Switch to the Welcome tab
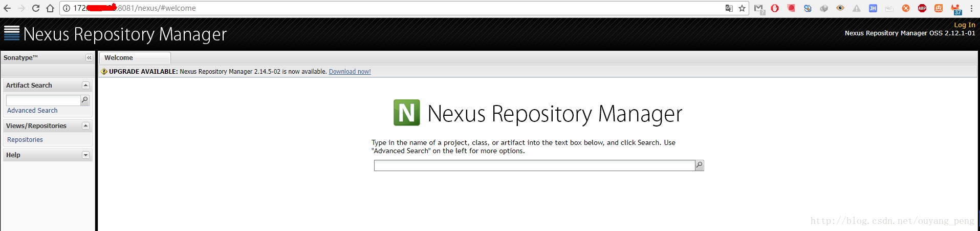This screenshot has height=231, width=980. point(134,58)
